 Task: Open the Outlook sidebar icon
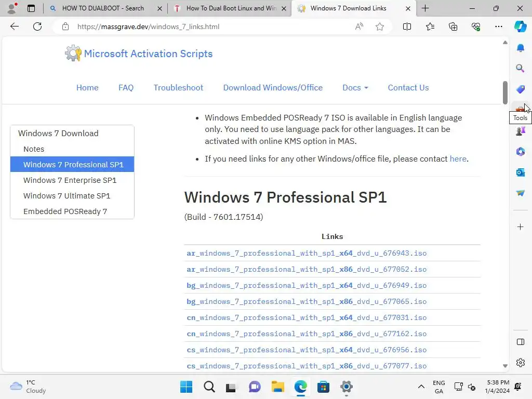(x=520, y=172)
